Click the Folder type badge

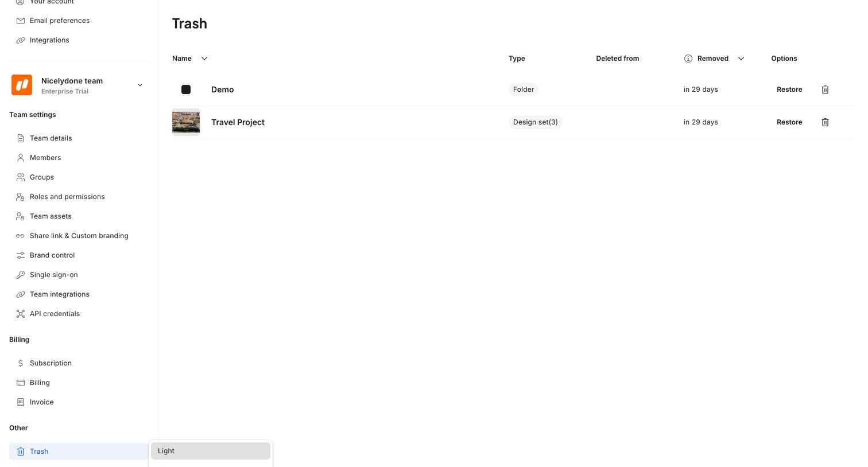524,89
